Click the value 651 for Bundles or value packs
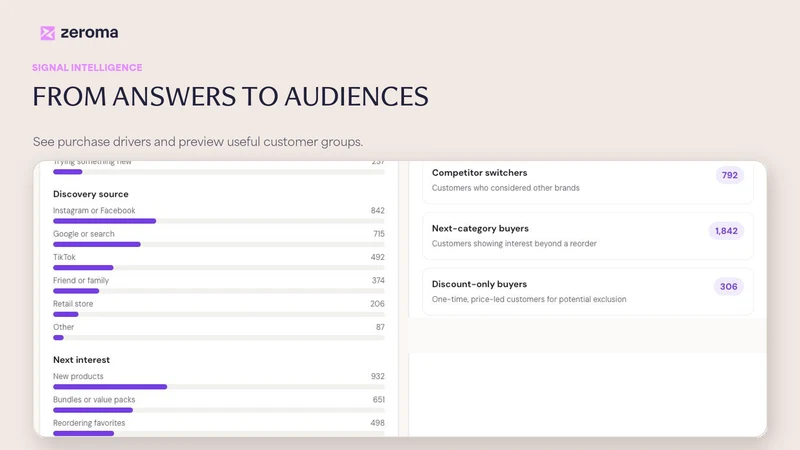The height and width of the screenshot is (450, 800). point(379,399)
